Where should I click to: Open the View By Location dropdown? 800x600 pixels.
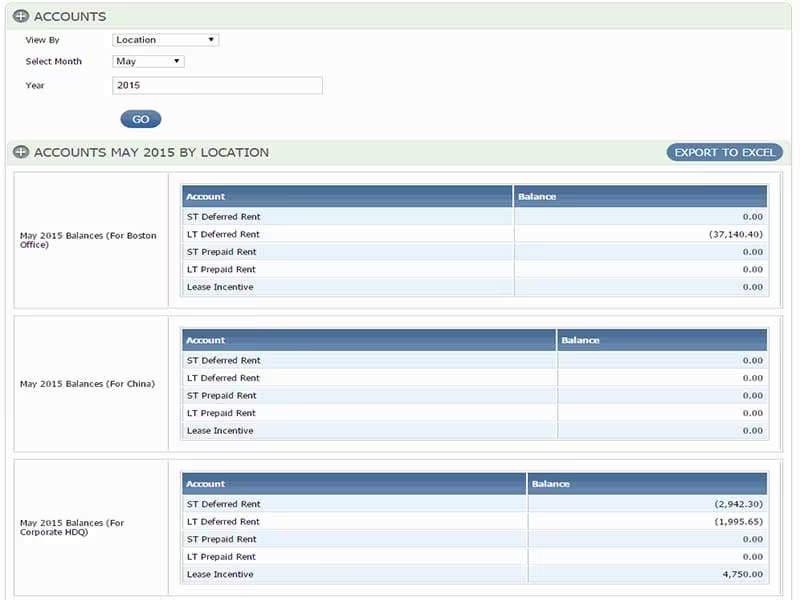165,40
